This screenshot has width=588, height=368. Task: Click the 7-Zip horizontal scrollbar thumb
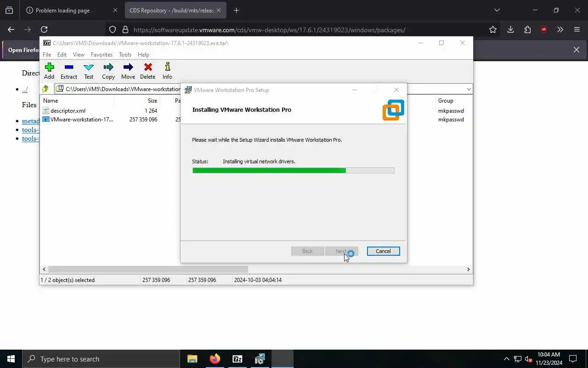coord(148,269)
